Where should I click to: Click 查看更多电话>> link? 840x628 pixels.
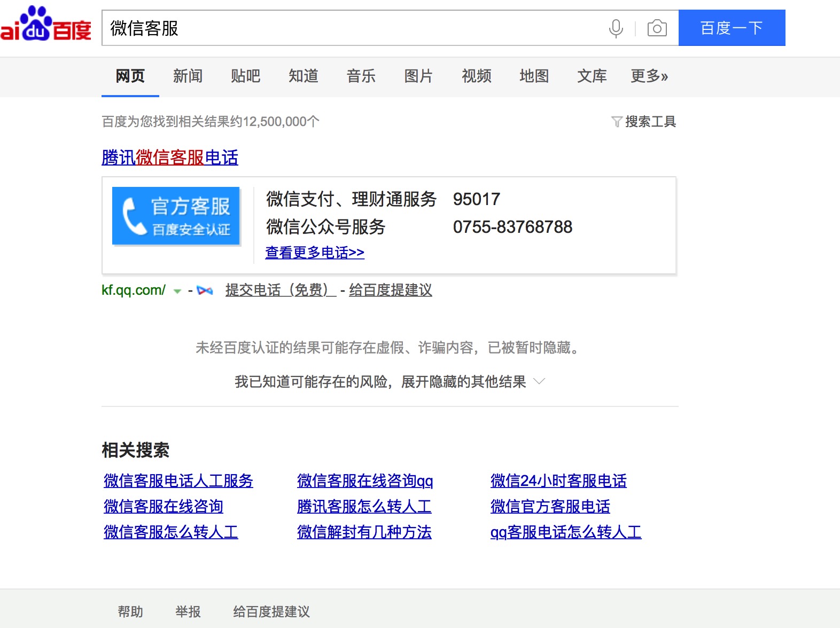315,252
